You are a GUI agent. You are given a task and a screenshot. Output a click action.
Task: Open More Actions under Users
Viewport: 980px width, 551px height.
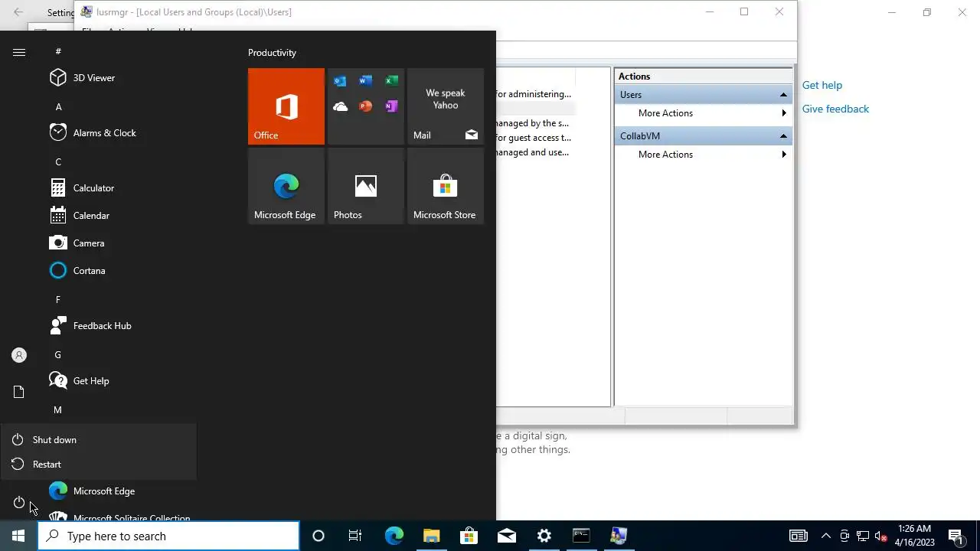pos(704,113)
